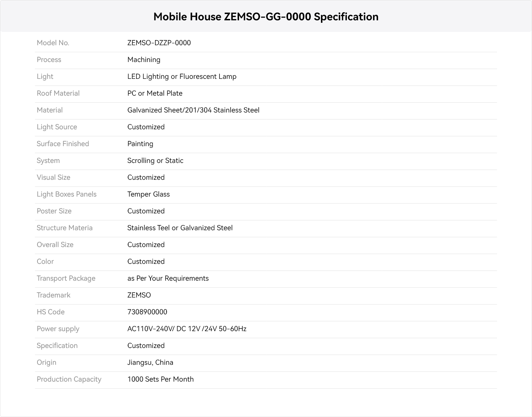The width and height of the screenshot is (532, 417).
Task: Click the Visual Size label
Action: (x=54, y=177)
